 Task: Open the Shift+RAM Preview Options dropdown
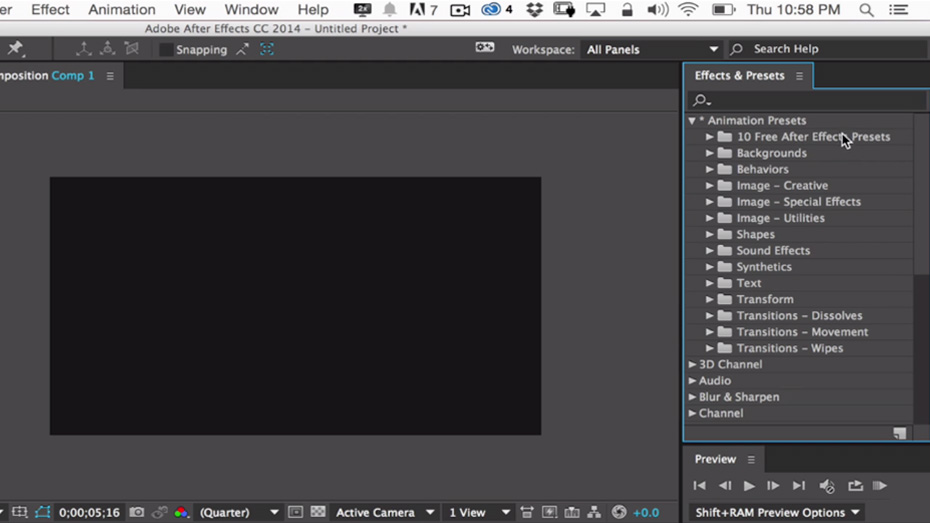pyautogui.click(x=776, y=512)
